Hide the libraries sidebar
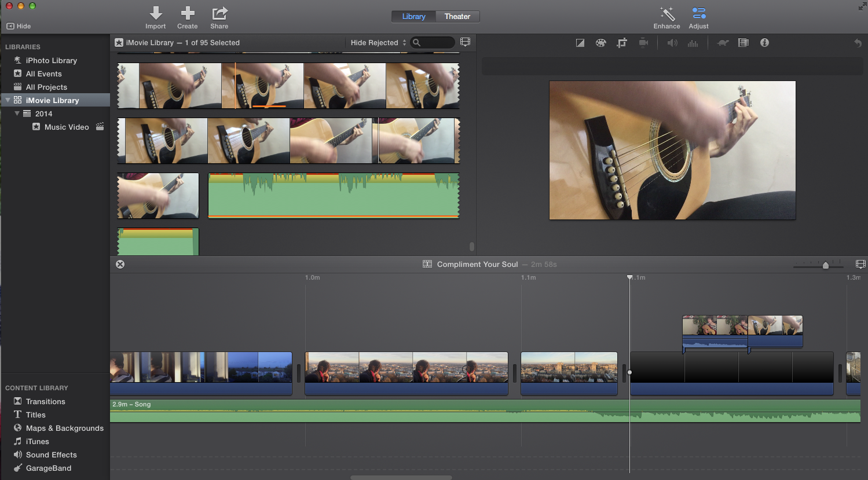The image size is (868, 480). coord(19,26)
